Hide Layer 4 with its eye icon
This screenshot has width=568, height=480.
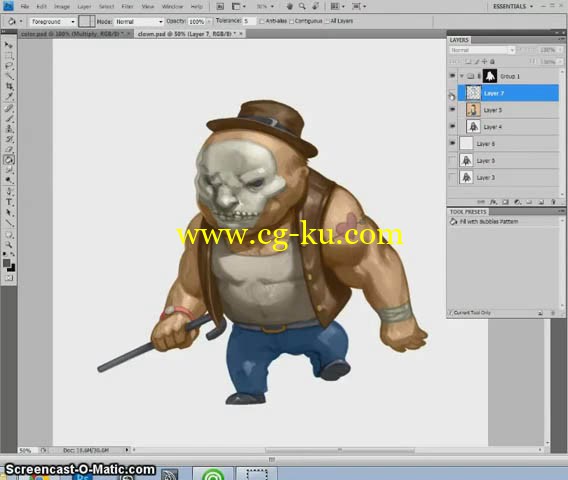[x=452, y=126]
